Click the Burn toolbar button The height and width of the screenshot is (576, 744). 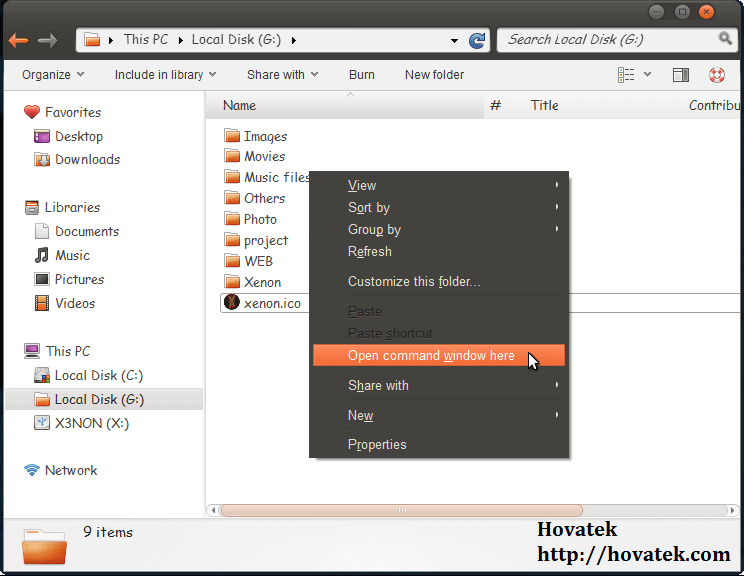point(362,75)
